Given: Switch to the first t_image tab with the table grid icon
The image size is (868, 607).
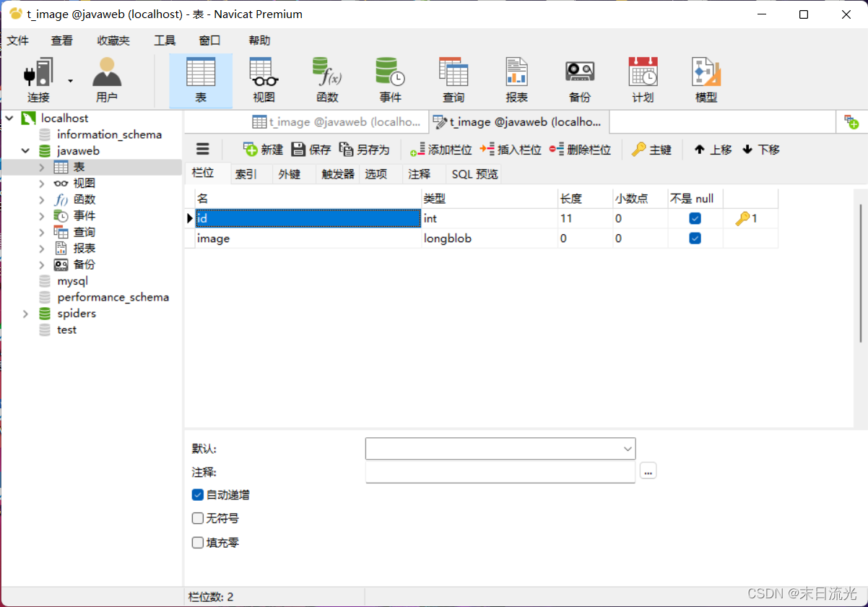Looking at the screenshot, I should point(337,122).
